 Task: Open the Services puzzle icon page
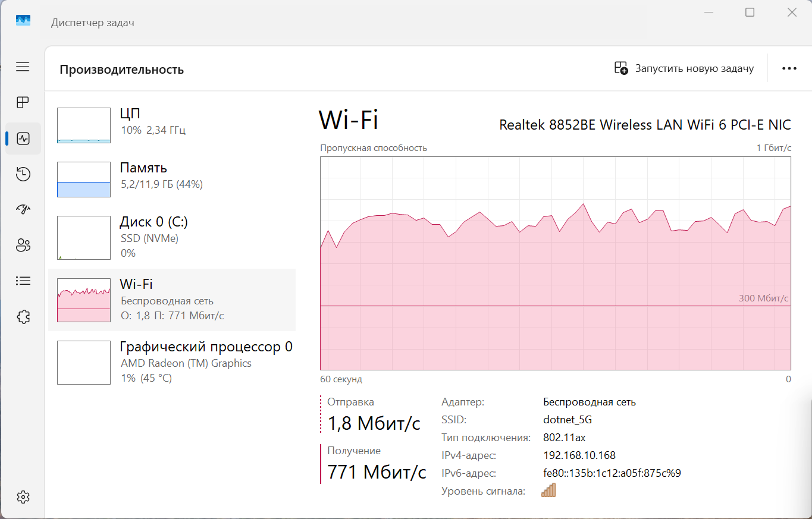(x=23, y=317)
